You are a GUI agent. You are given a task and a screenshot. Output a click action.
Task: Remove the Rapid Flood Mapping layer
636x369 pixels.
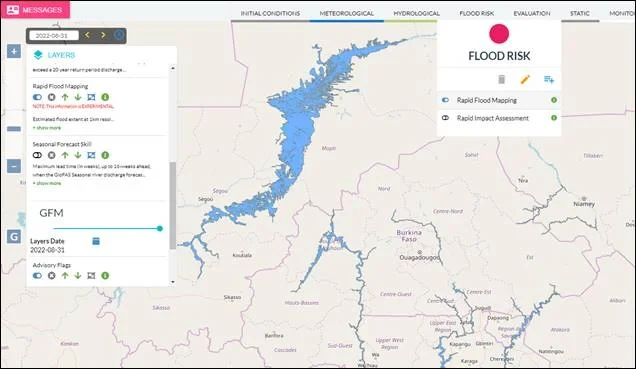click(x=52, y=97)
